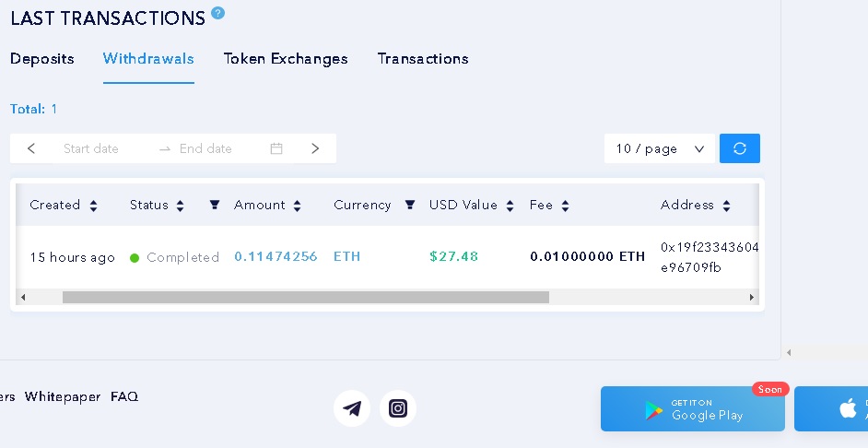Screen dimensions: 868x448
Task: Filter by Currency funnel icon
Action: point(410,205)
